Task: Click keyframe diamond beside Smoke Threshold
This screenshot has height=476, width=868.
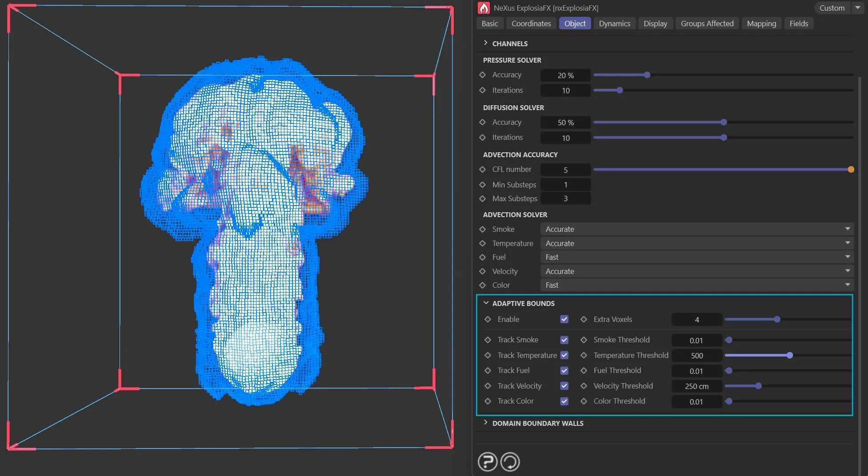Action: [584, 340]
